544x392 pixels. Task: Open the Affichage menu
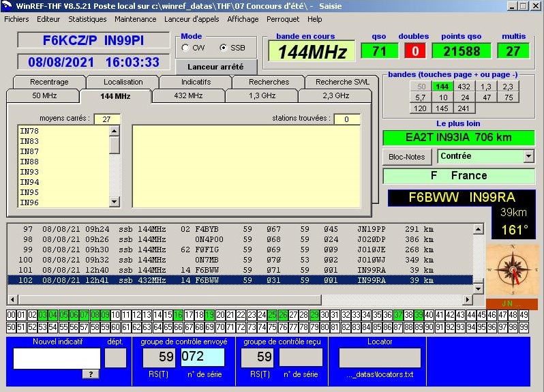click(243, 19)
